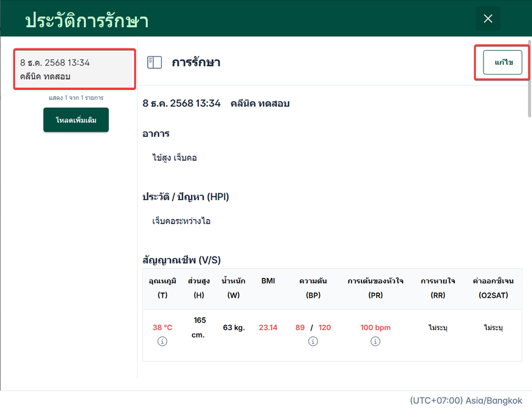Image resolution: width=532 pixels, height=408 pixels.
Task: Click the ประวัติ / ปัญหา (HPI) heading
Action: coord(186,196)
